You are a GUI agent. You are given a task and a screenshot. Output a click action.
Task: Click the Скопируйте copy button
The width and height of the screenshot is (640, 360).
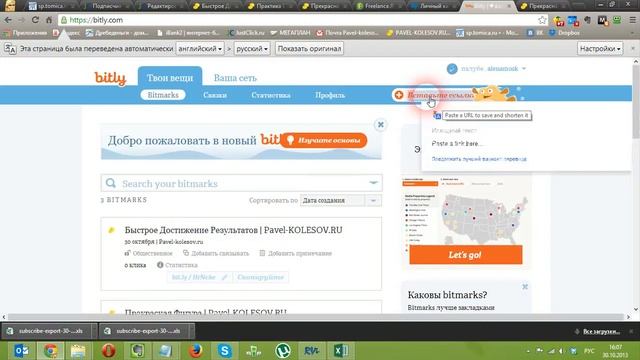[260, 277]
